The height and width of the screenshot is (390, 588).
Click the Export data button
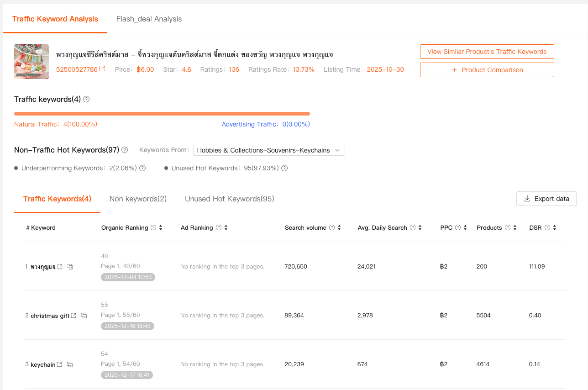coord(546,199)
